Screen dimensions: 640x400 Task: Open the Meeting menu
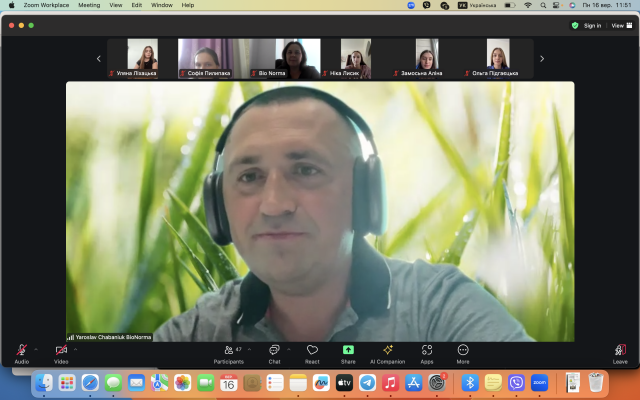[x=89, y=5]
